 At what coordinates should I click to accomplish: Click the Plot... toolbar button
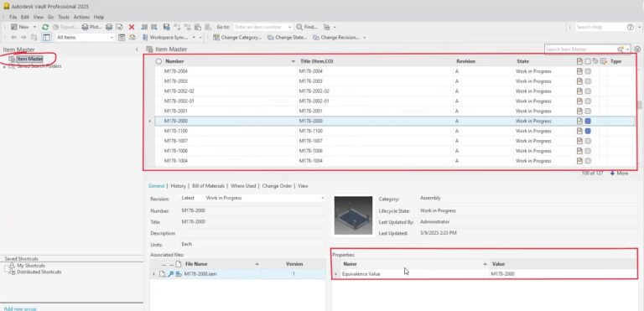click(91, 27)
